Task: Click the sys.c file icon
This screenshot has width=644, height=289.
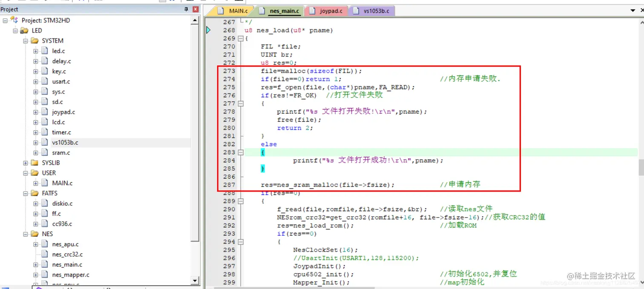Action: tap(45, 92)
